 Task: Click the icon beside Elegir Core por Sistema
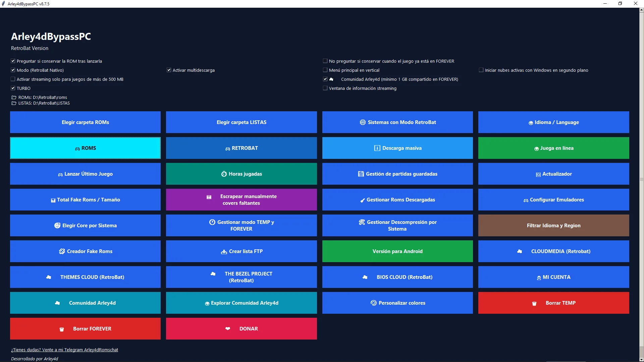(x=57, y=226)
